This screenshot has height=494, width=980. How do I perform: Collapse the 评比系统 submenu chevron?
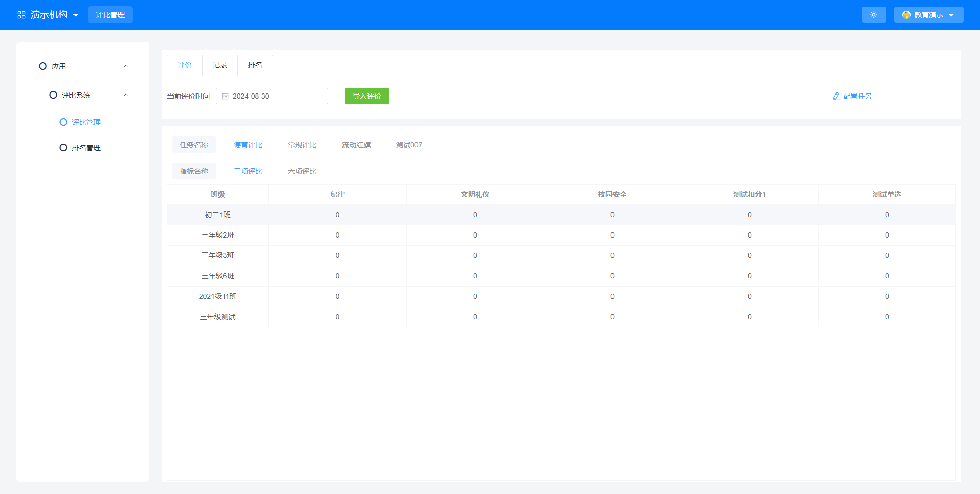(x=126, y=95)
